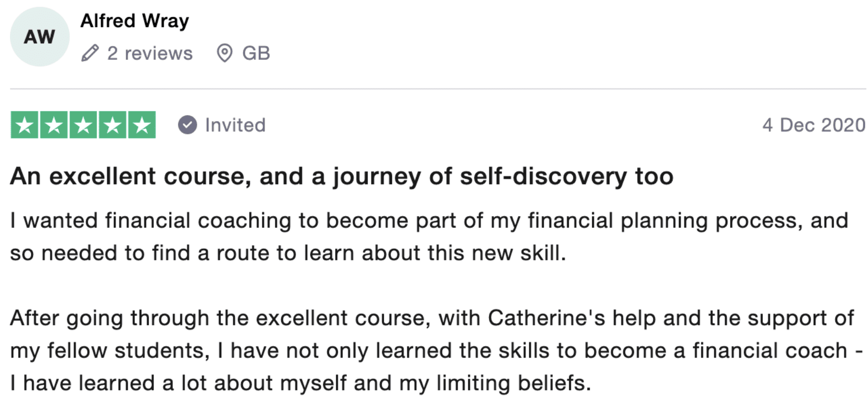Click paragraph starting 'I wanted financial coaching'
868x413 pixels.
428,221
